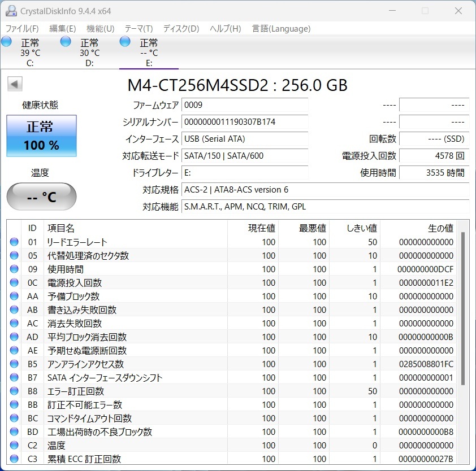Click the firmware field showing 0009

[245, 105]
